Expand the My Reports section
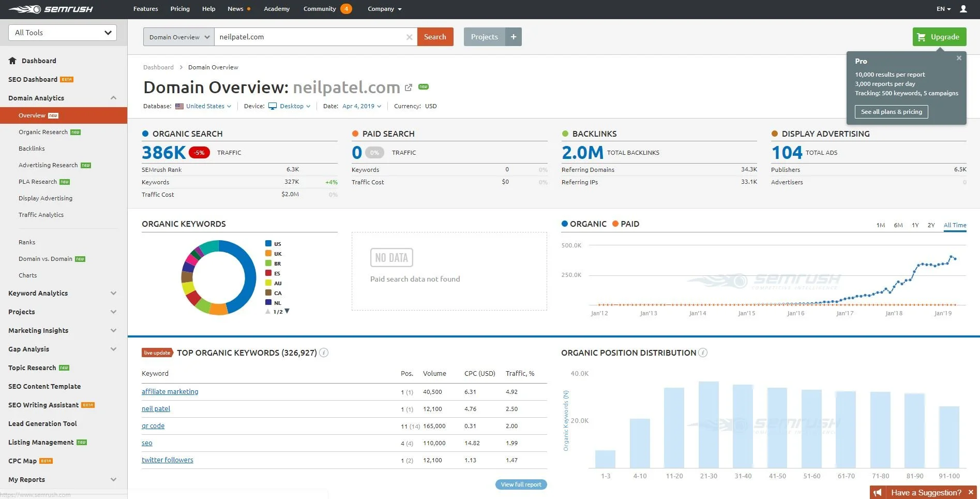 click(x=113, y=479)
